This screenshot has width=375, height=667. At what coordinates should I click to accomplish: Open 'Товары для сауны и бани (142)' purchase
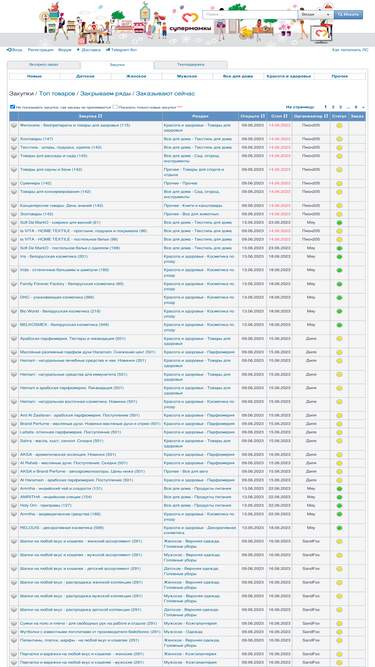[51, 170]
